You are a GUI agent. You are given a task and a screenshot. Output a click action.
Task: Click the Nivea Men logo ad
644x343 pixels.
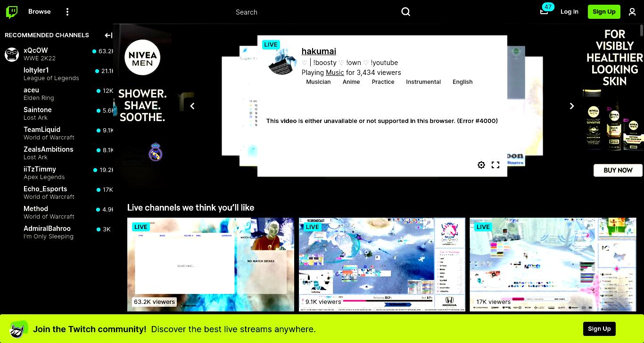tap(142, 57)
